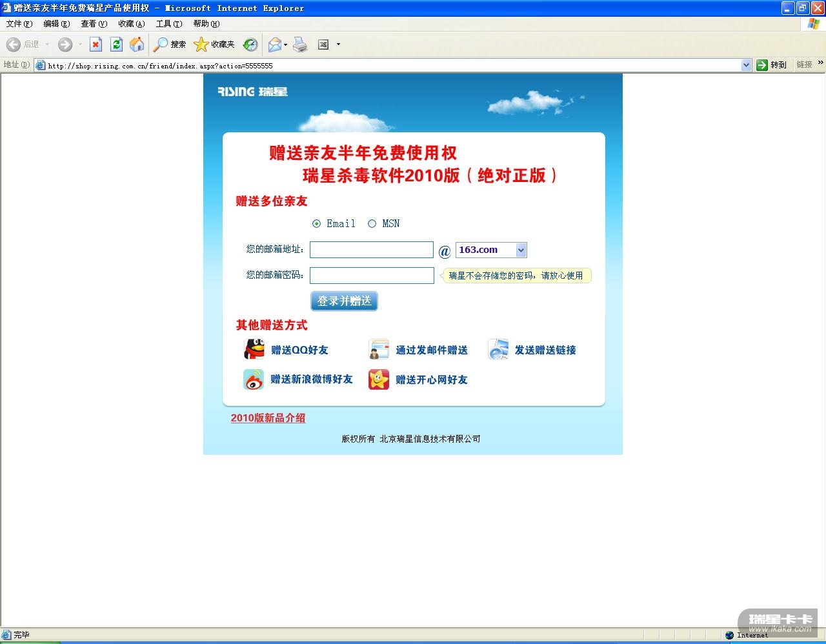
Task: Click the Print toolbar icon
Action: [x=300, y=45]
